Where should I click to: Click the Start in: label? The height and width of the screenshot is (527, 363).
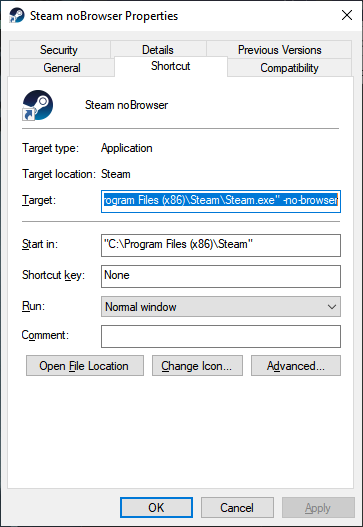click(x=40, y=244)
